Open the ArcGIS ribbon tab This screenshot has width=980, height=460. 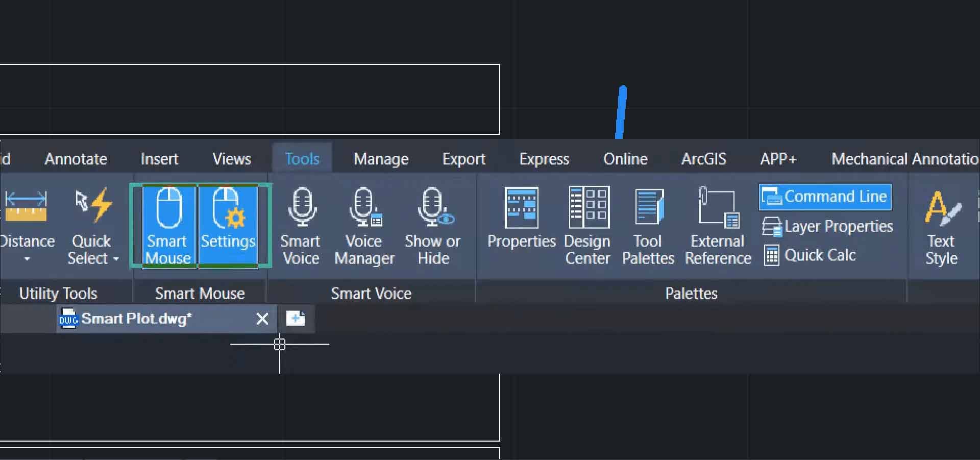tap(703, 159)
